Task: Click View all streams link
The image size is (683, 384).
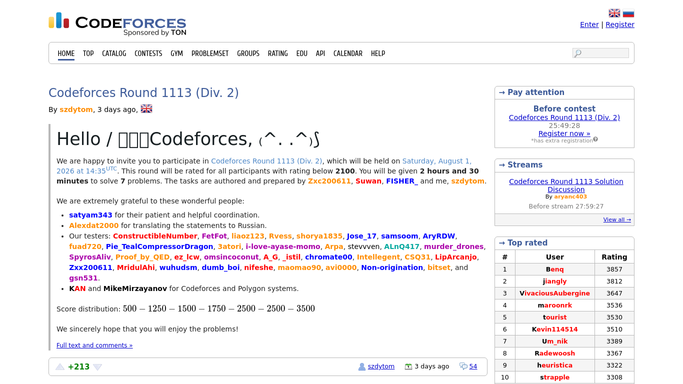Action: [617, 220]
